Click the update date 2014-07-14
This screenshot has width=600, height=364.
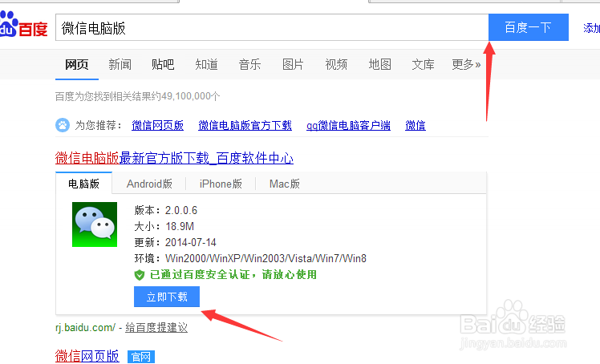click(191, 242)
